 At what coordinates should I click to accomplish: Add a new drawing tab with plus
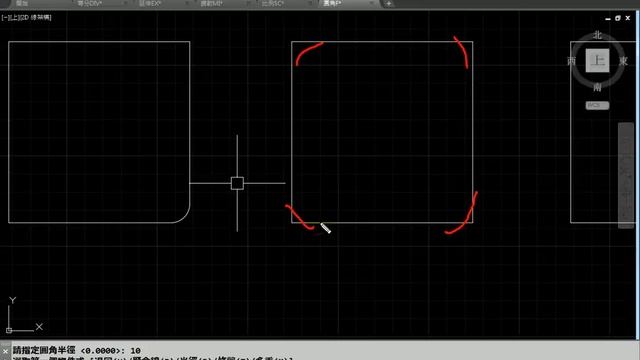click(389, 4)
